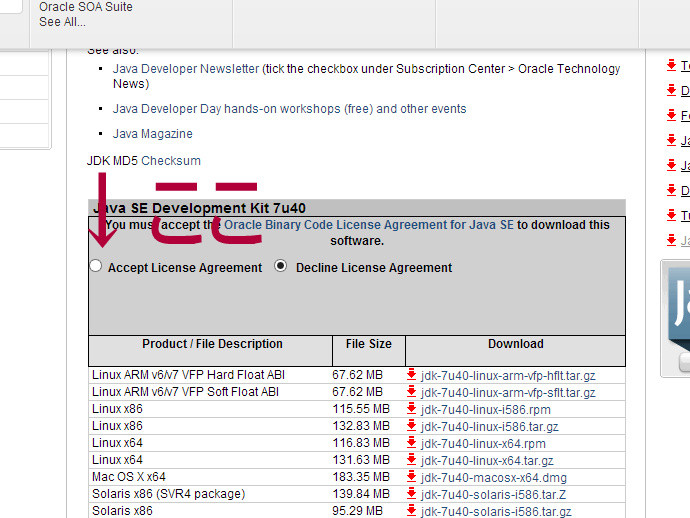The image size is (690, 518).
Task: Click the 131.63 MB file size cell
Action: pos(361,460)
